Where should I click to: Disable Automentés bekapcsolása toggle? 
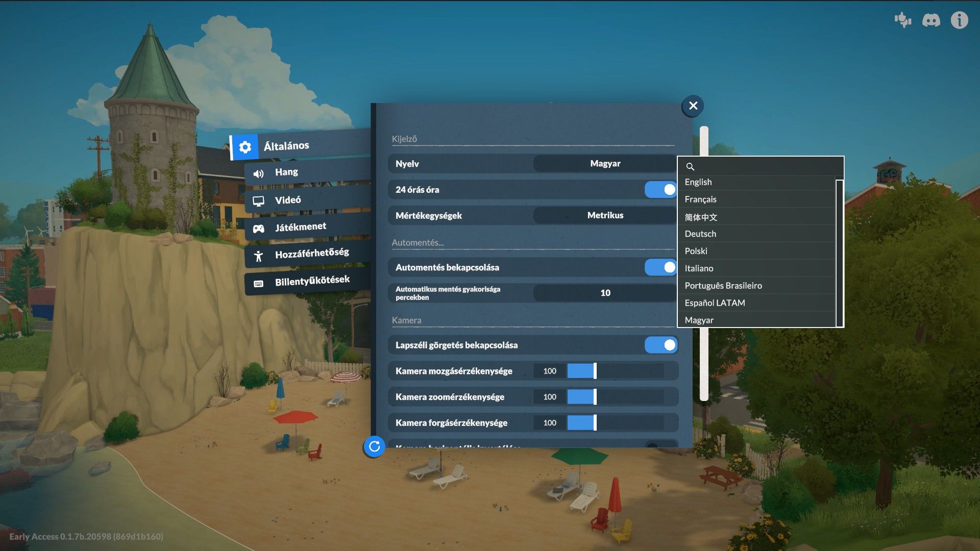pyautogui.click(x=661, y=267)
